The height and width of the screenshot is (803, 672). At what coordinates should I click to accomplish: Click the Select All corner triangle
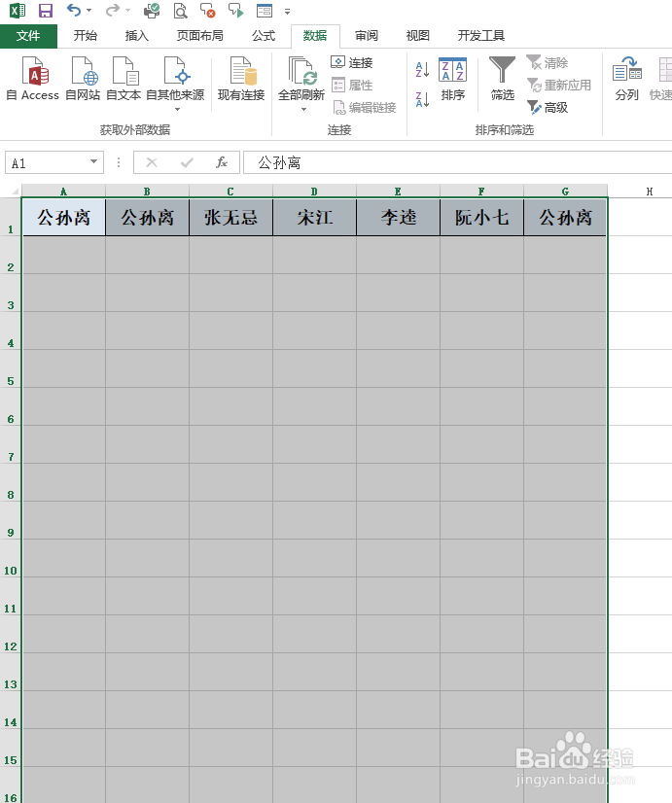point(14,191)
